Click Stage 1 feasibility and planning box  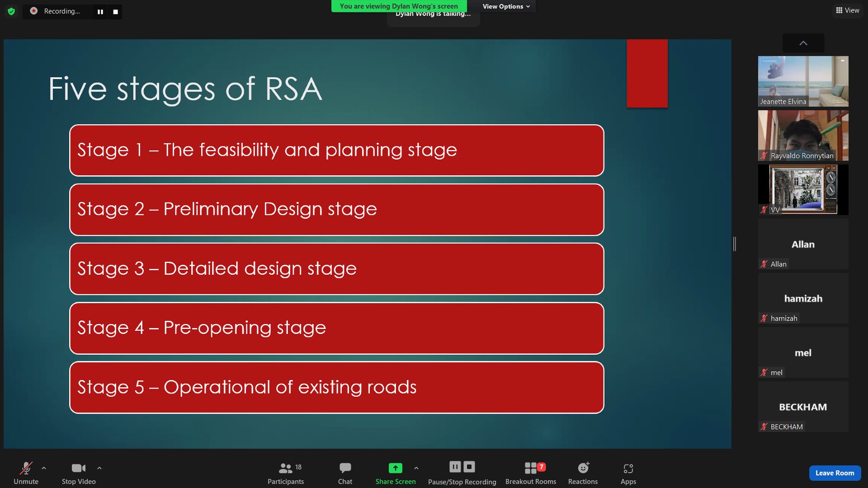point(337,150)
